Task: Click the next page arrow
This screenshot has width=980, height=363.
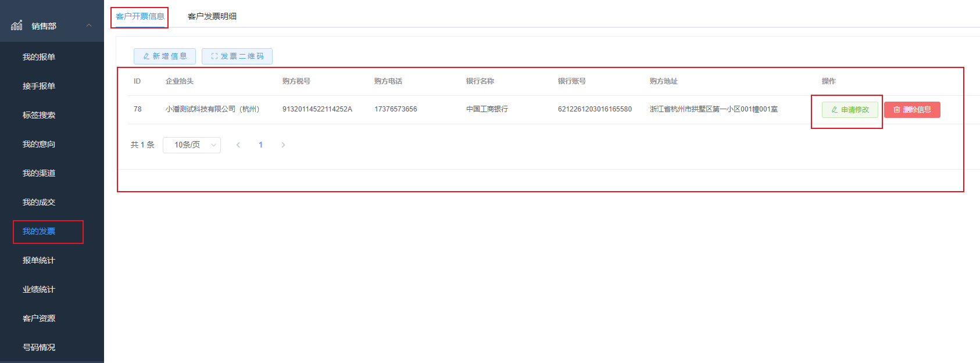Action: tap(283, 145)
